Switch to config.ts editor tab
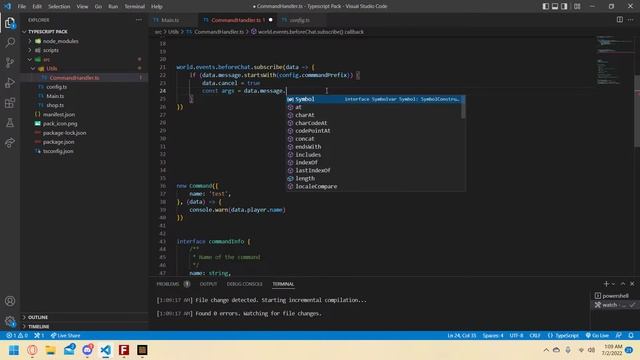640x360 pixels. tap(301, 20)
